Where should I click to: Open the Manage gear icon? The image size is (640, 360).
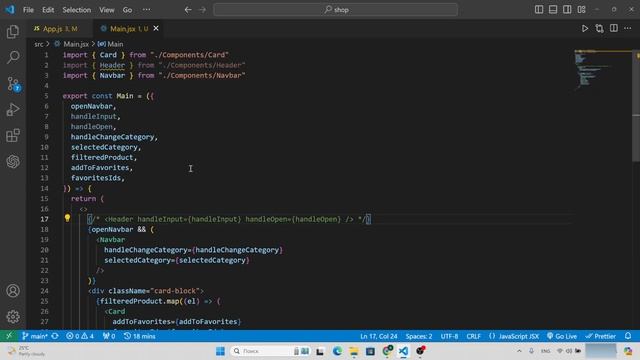click(x=13, y=316)
